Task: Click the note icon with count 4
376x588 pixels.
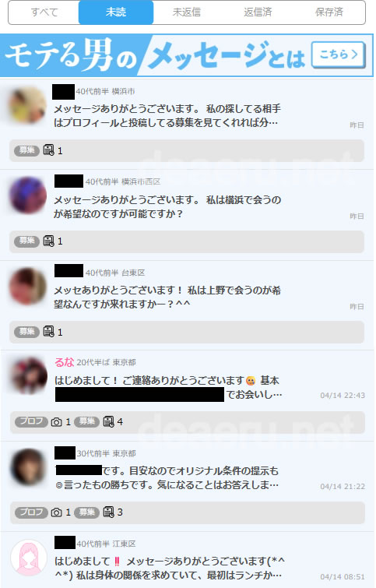Action: 108,421
